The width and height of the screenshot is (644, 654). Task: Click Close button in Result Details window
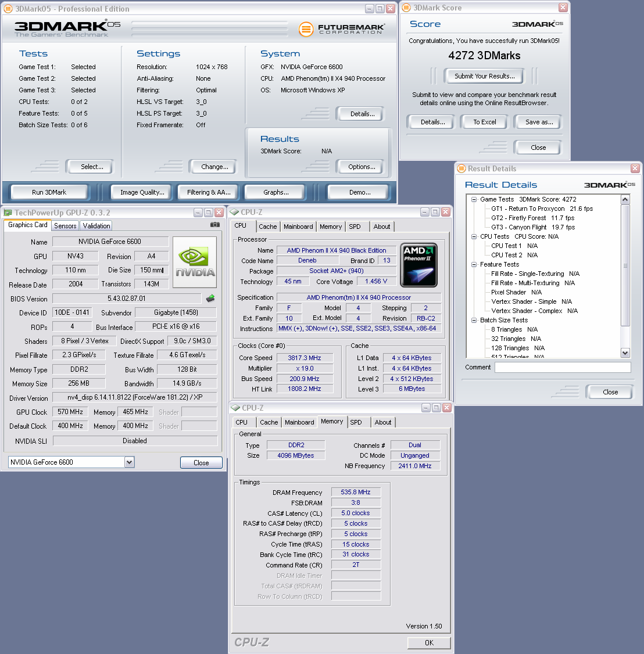point(610,392)
